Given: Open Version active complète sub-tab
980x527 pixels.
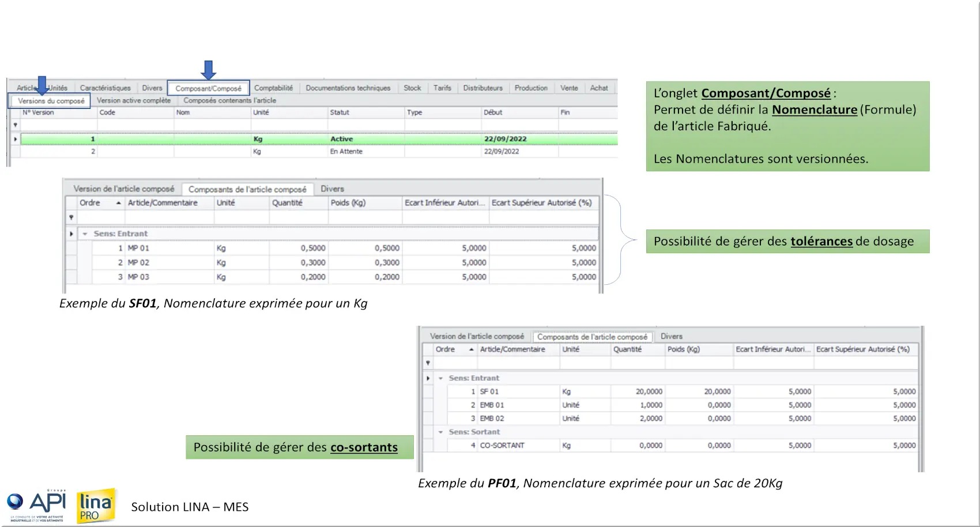Looking at the screenshot, I should pos(134,100).
